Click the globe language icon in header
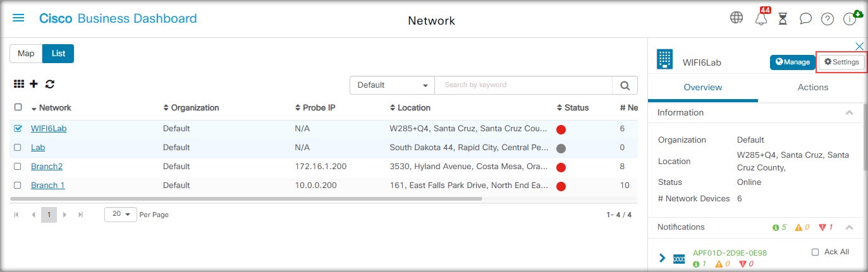Screen dimensions: 868x272 click(737, 18)
